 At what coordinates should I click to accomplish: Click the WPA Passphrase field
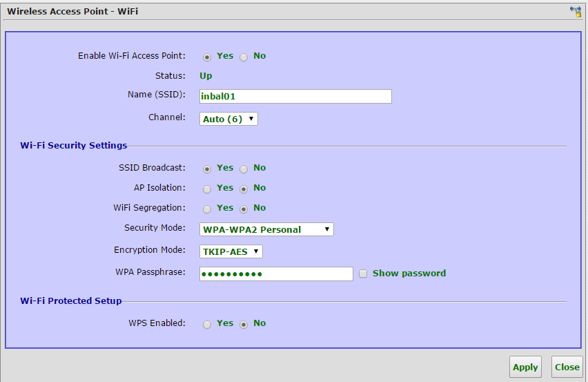click(x=276, y=274)
